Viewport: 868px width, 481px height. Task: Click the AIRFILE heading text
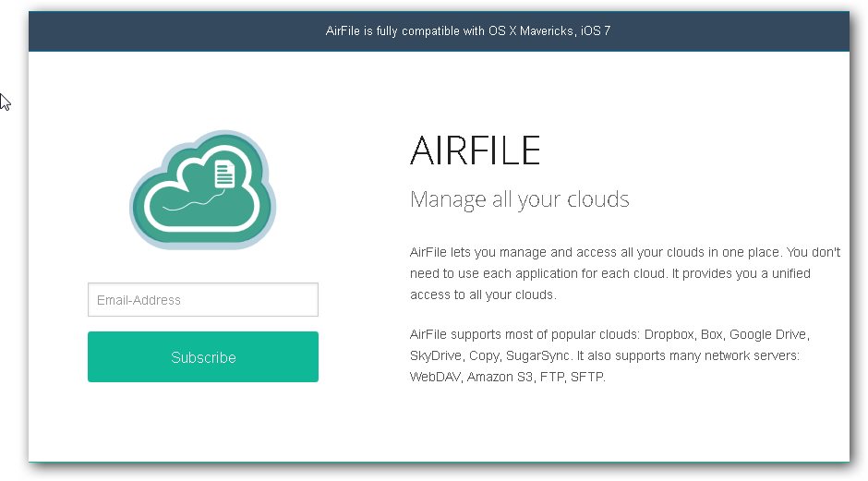(x=475, y=150)
